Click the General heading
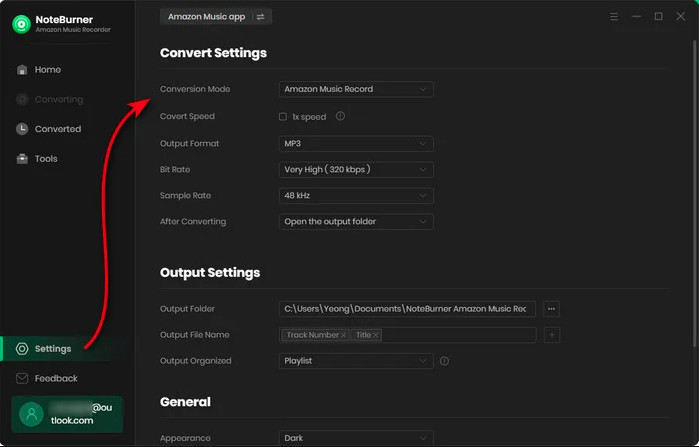 pyautogui.click(x=185, y=402)
